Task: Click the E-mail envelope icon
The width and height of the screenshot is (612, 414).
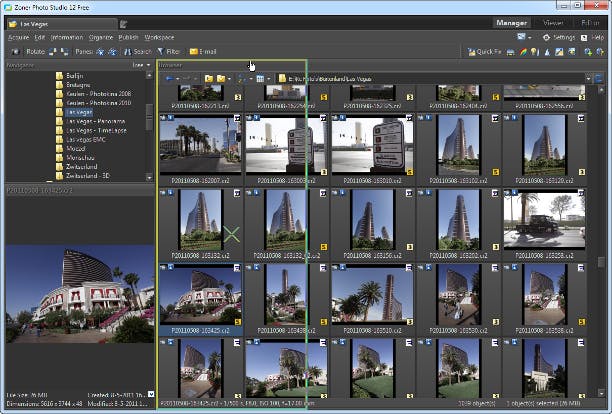Action: [193, 51]
